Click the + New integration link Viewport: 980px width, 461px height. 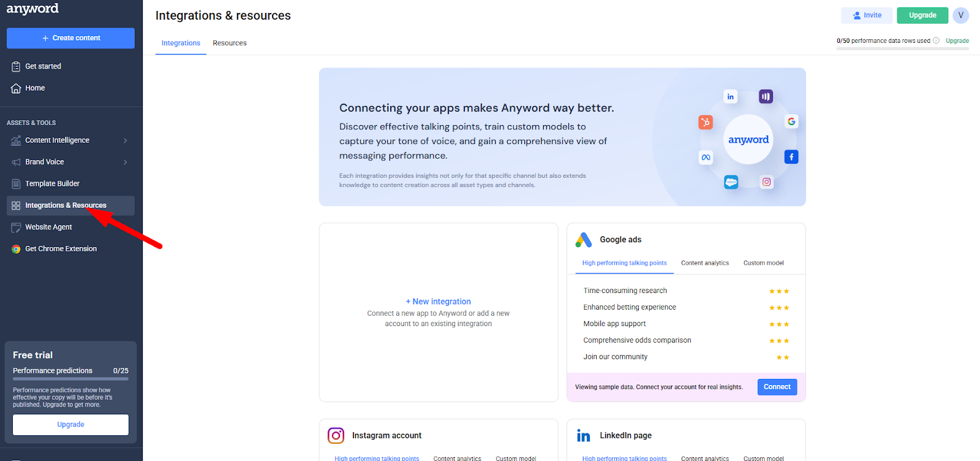[x=438, y=302]
